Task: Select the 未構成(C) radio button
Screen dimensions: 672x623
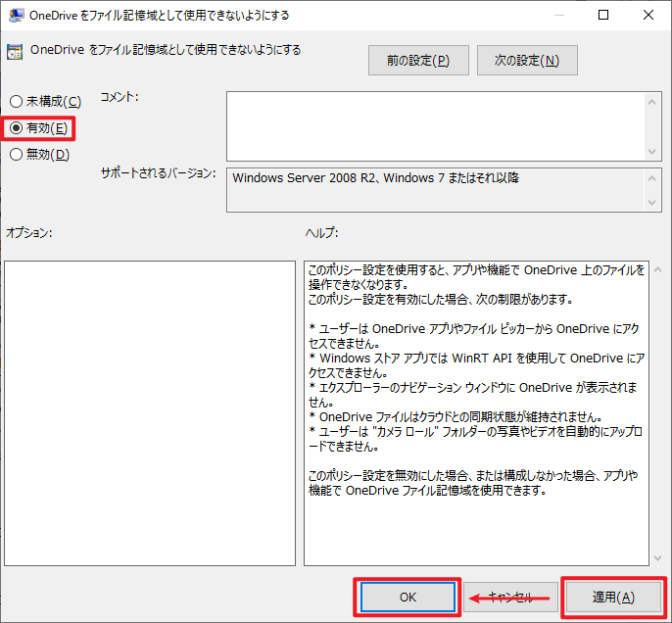Action: coord(45,102)
